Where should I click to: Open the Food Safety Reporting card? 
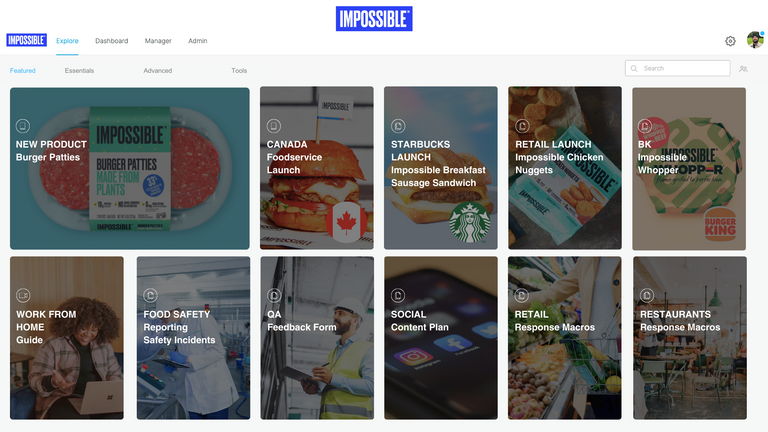point(193,338)
